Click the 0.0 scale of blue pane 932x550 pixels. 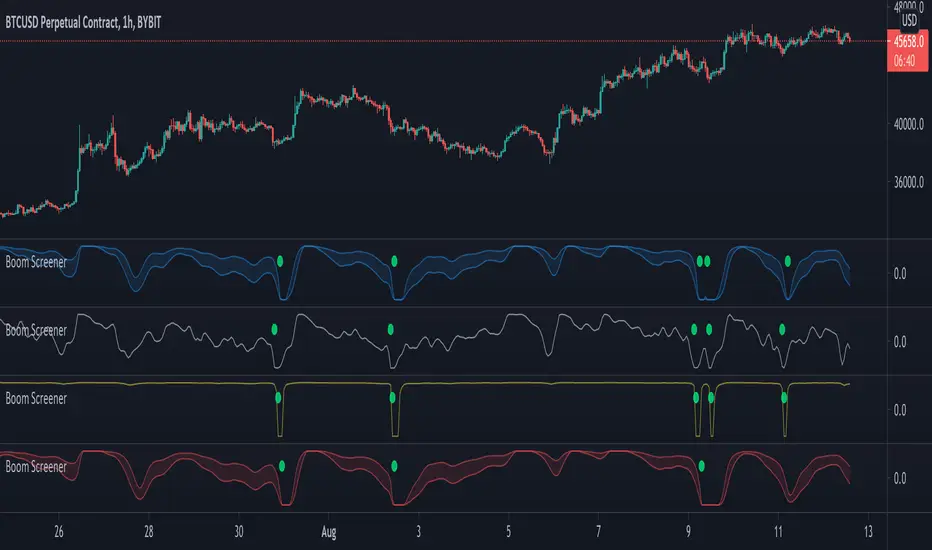pos(900,274)
